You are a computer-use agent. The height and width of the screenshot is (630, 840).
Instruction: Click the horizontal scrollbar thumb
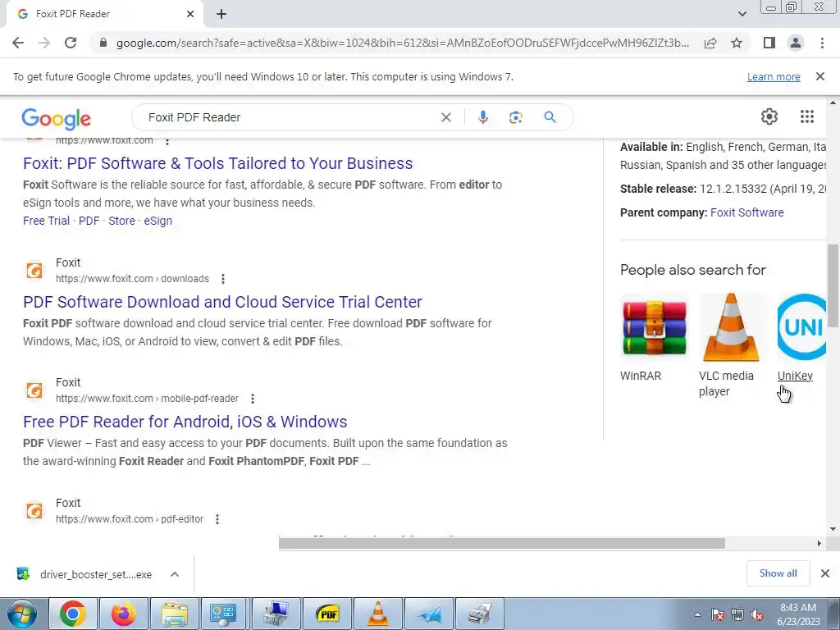[501, 544]
